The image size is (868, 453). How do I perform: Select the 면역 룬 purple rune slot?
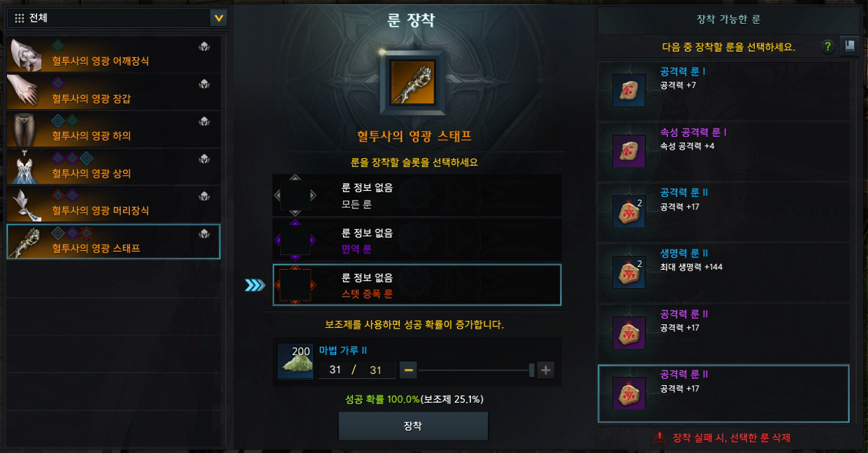[417, 240]
